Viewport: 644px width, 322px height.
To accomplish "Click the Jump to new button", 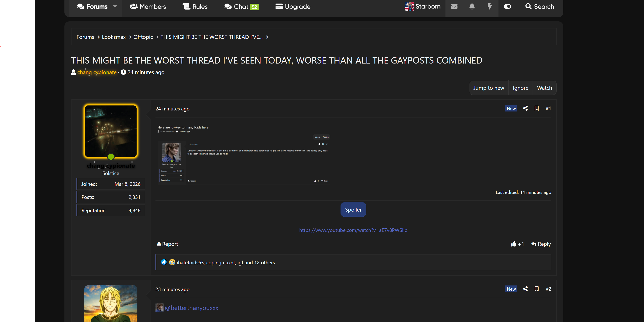I will point(489,88).
